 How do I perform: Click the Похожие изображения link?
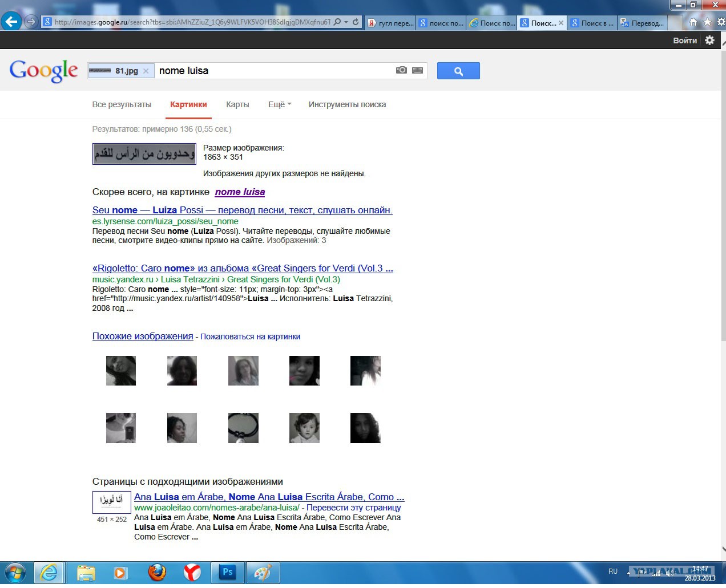(x=143, y=336)
